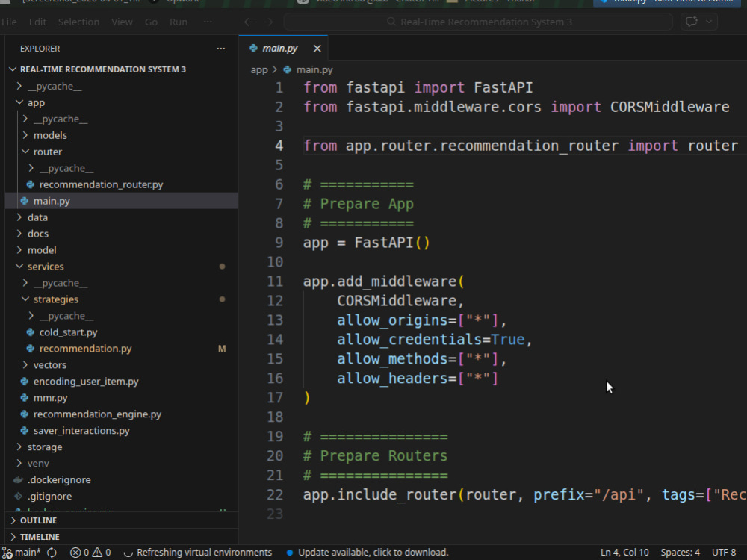Open the File menu

(9, 22)
